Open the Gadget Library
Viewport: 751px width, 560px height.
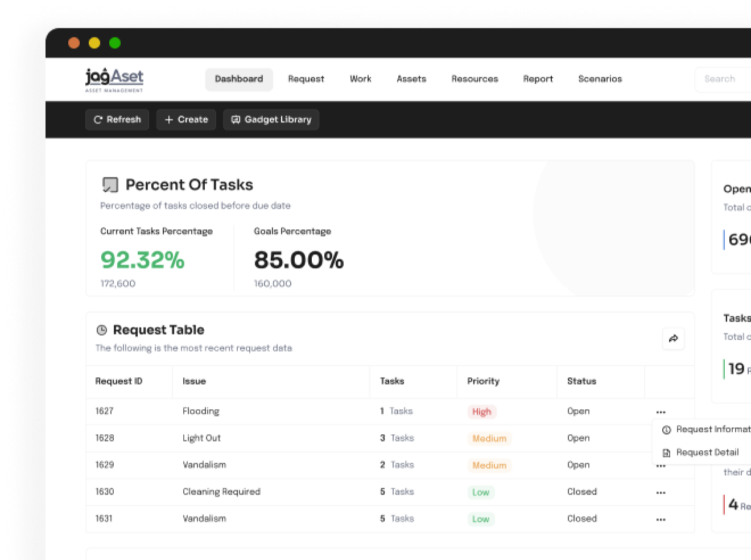(x=271, y=120)
